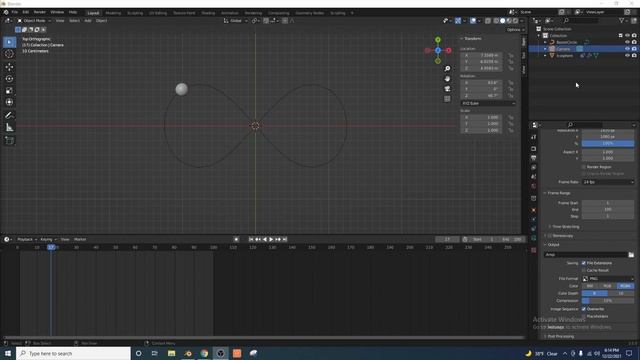Expand the Time Stretching panel
640x360 pixels.
point(565,227)
